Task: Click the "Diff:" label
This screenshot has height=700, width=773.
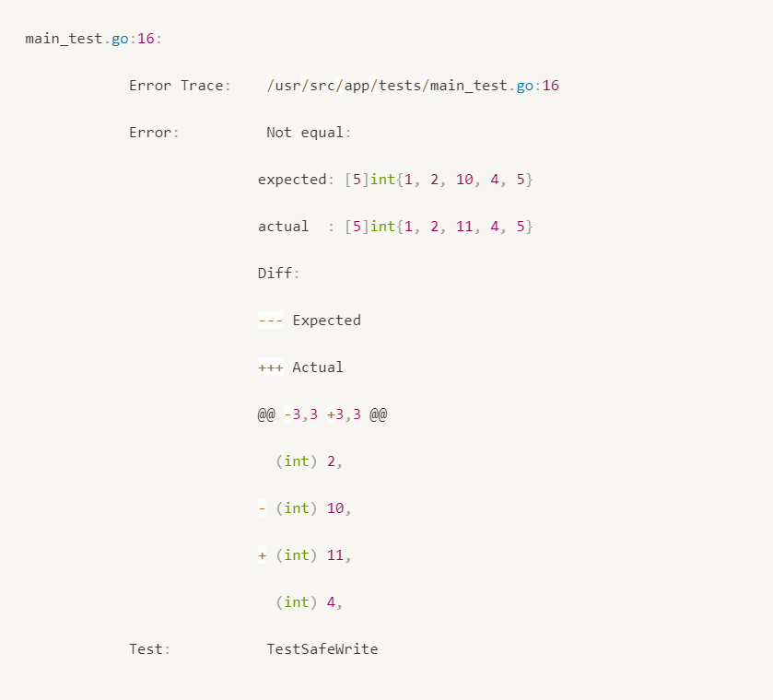Action: coord(279,274)
